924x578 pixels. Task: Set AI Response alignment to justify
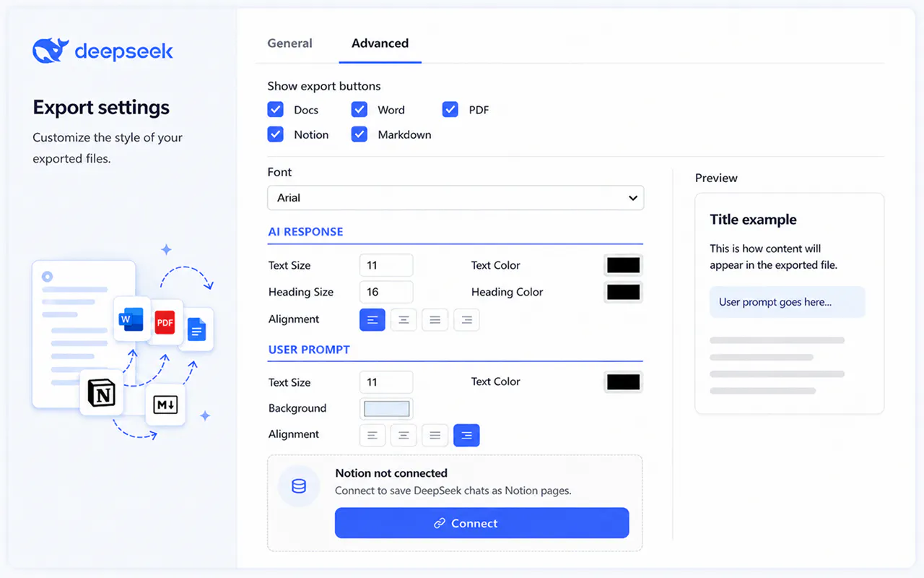(x=435, y=319)
